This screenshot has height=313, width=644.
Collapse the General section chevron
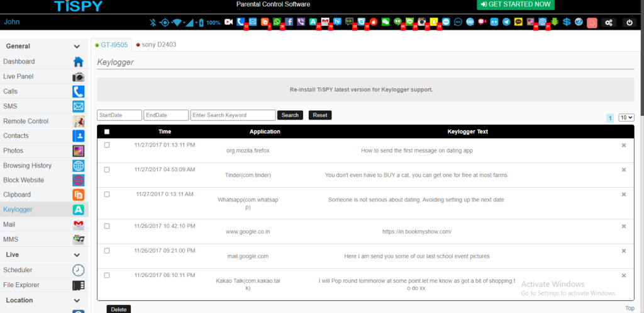76,47
